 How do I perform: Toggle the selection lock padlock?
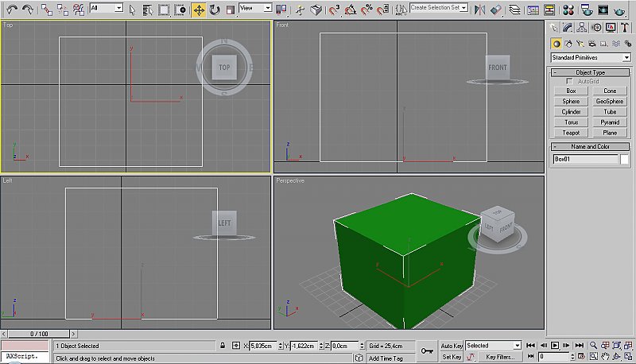(x=222, y=346)
